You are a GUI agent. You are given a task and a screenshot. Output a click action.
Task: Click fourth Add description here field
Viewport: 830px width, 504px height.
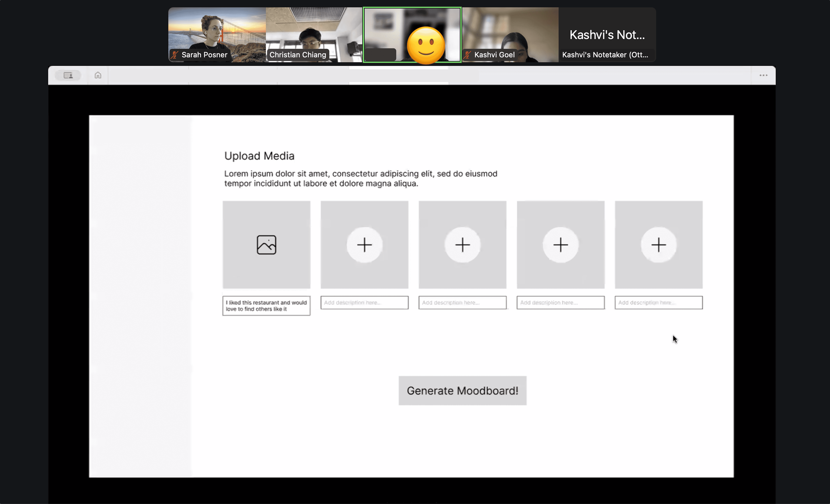pos(560,303)
